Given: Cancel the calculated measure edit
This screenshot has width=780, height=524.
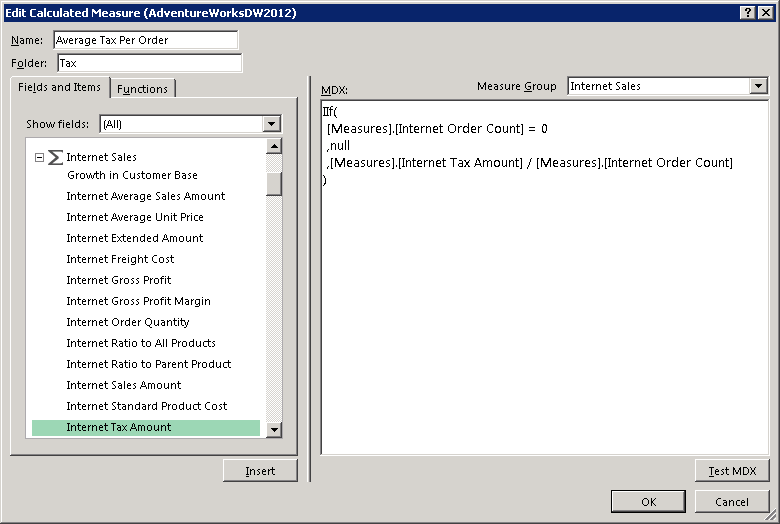Looking at the screenshot, I should [x=732, y=502].
